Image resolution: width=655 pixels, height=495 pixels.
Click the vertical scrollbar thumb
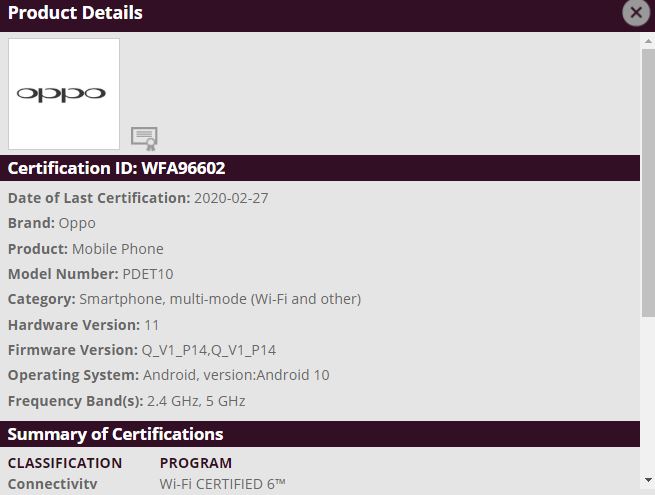click(x=648, y=180)
